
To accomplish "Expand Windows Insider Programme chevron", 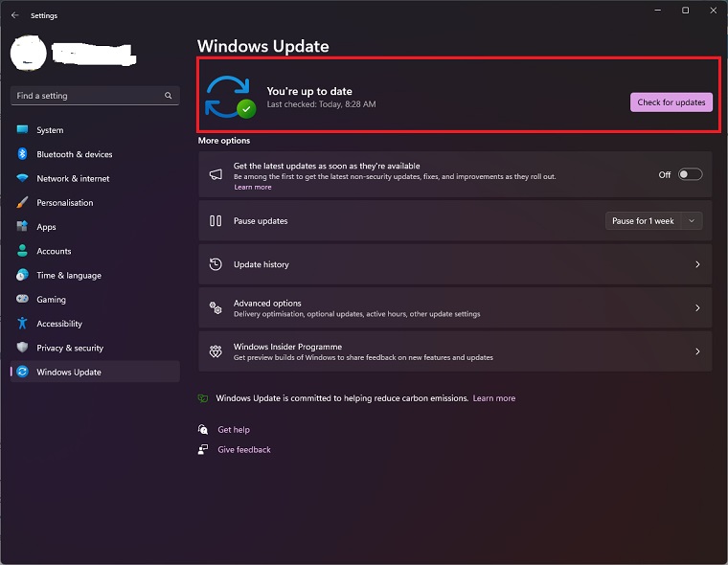I will pos(697,351).
